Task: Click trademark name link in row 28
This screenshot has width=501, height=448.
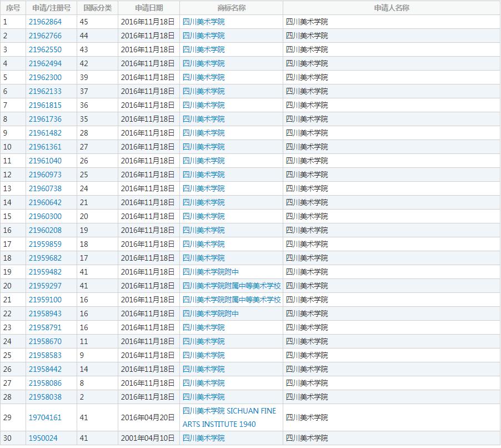Action: 203,397
